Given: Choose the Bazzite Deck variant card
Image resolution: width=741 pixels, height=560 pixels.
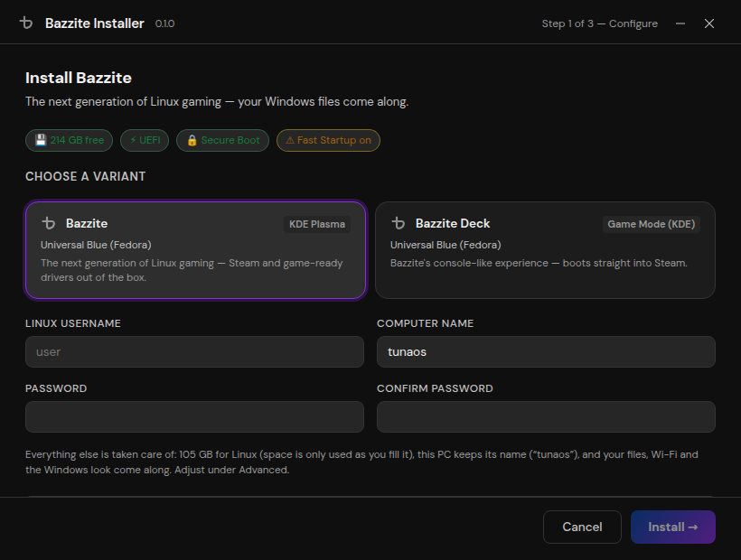Looking at the screenshot, I should pyautogui.click(x=545, y=250).
